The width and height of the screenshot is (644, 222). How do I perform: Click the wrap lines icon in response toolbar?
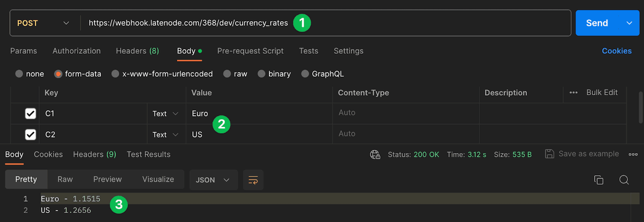tap(253, 180)
